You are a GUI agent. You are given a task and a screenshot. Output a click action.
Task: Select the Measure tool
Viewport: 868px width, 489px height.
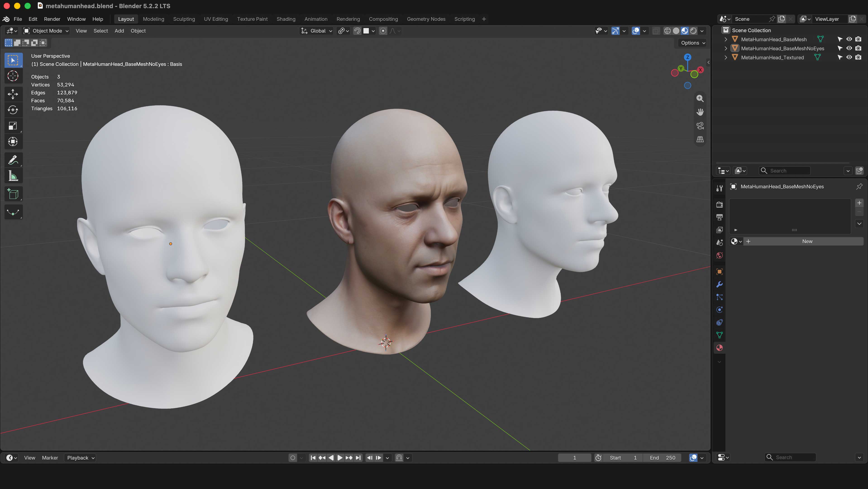(13, 176)
